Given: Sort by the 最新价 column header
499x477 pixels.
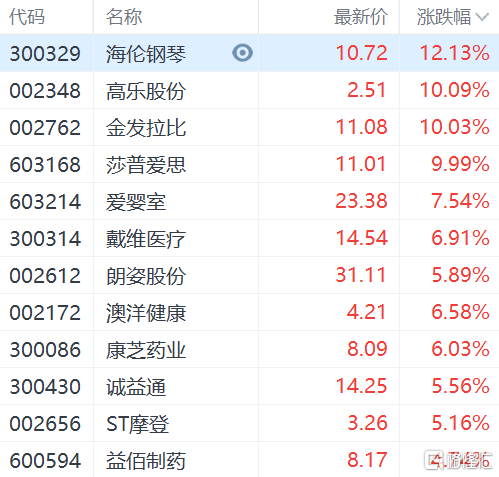Looking at the screenshot, I should pyautogui.click(x=361, y=17).
